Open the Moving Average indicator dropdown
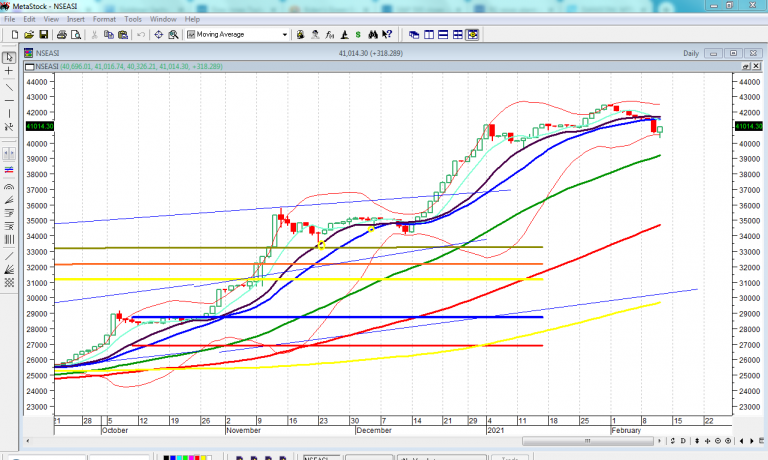This screenshot has height=460, width=768. (x=285, y=35)
